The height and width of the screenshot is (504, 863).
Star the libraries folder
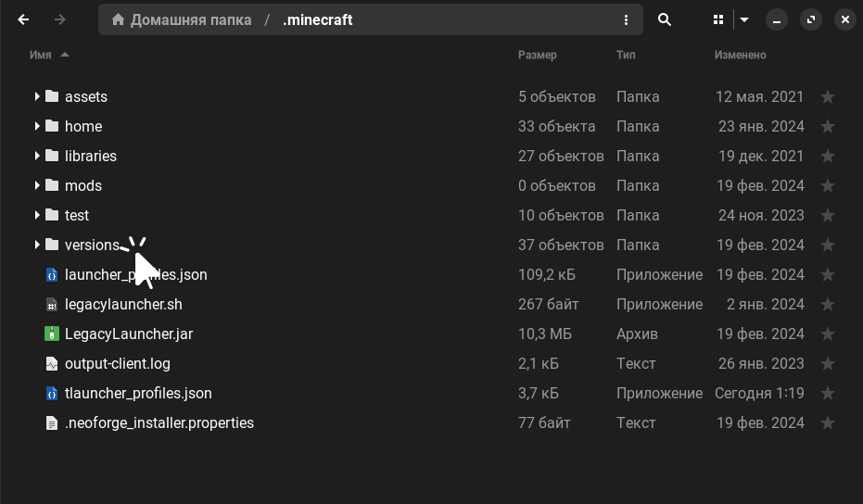(x=827, y=157)
